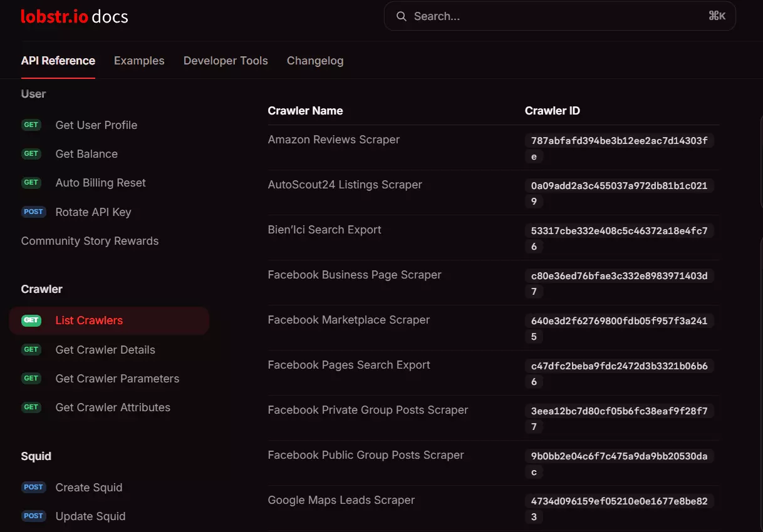Viewport: 763px width, 532px height.
Task: Select Facebook Pages Search Export name
Action: tap(349, 365)
